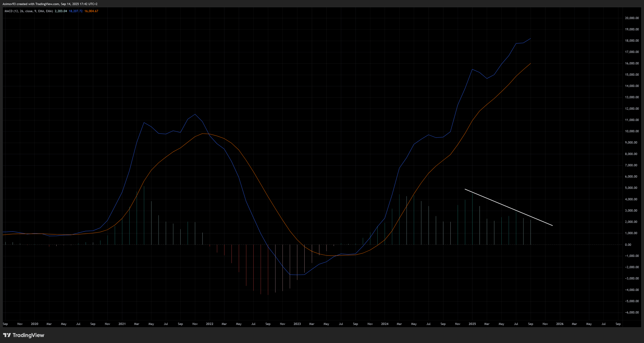Click the 11,000.00 price scale label

(632, 120)
